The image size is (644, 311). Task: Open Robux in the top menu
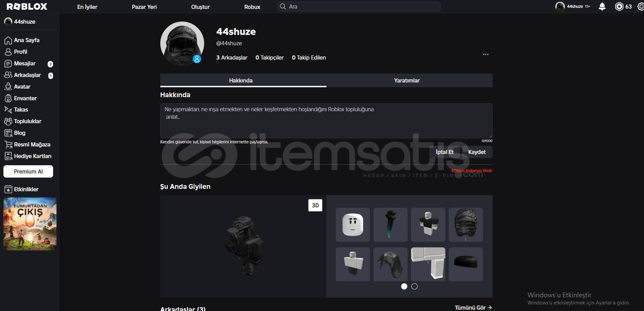(252, 7)
